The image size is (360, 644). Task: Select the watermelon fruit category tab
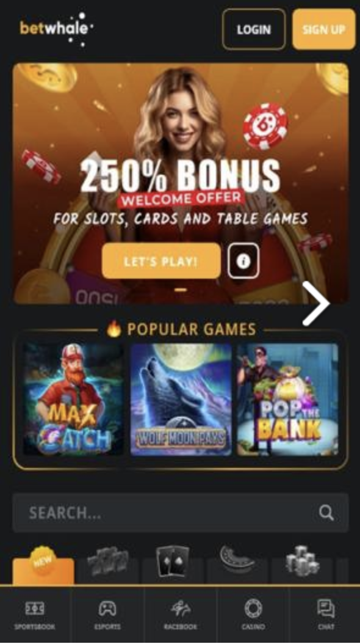pyautogui.click(x=237, y=559)
